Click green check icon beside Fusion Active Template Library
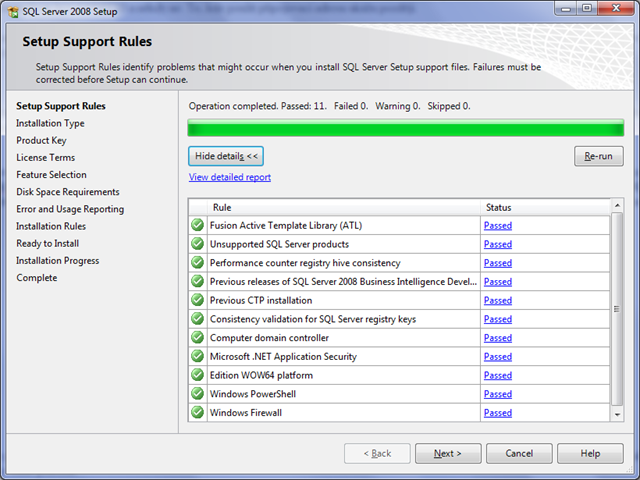640x480 pixels. [197, 225]
